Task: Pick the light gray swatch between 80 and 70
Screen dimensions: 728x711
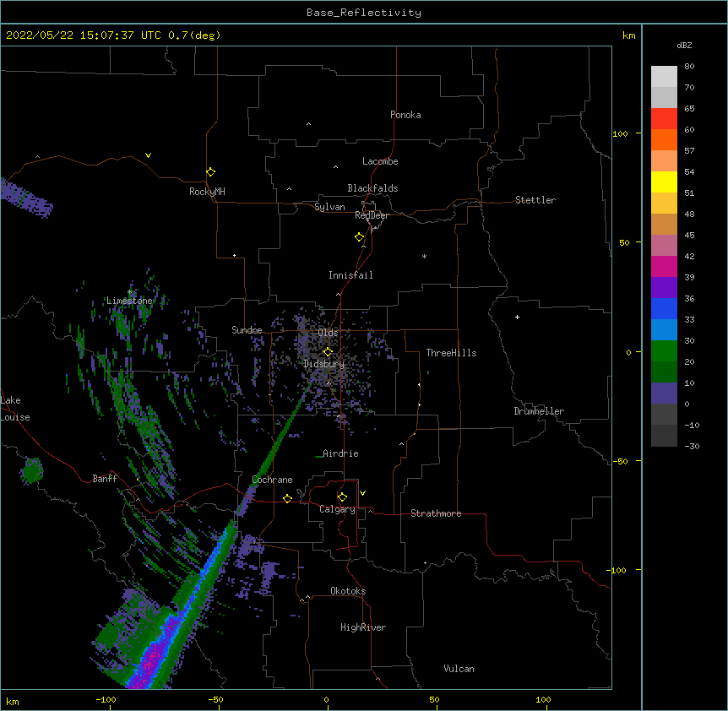Action: (664, 77)
